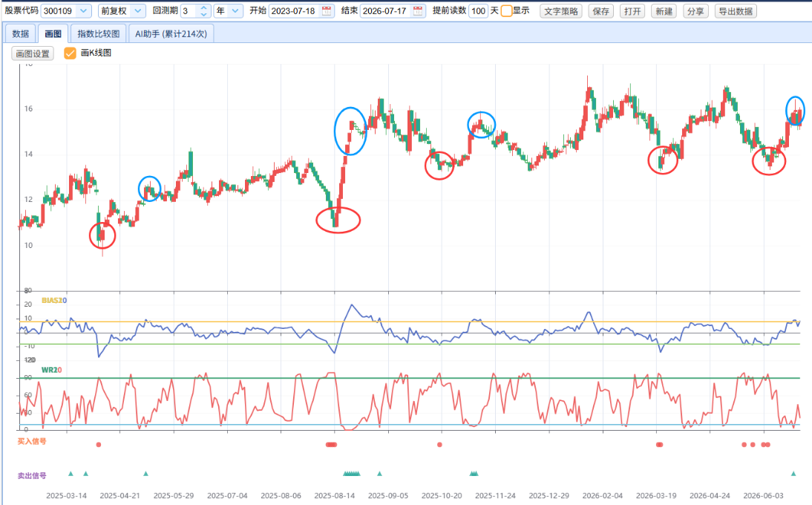Switch to the 数据 tab
The height and width of the screenshot is (505, 812).
click(x=21, y=33)
